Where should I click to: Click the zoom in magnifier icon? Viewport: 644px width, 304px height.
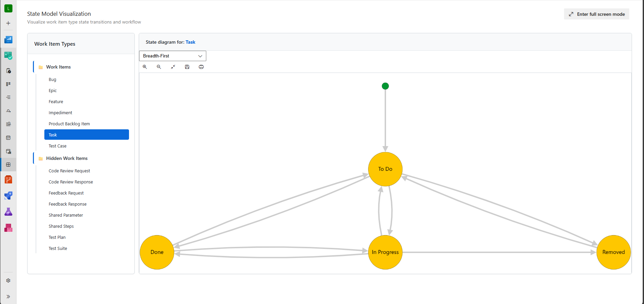pos(145,67)
